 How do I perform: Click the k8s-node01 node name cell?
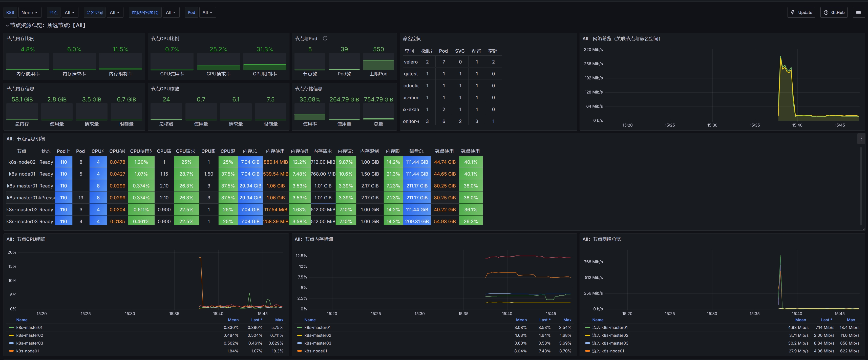coord(22,174)
